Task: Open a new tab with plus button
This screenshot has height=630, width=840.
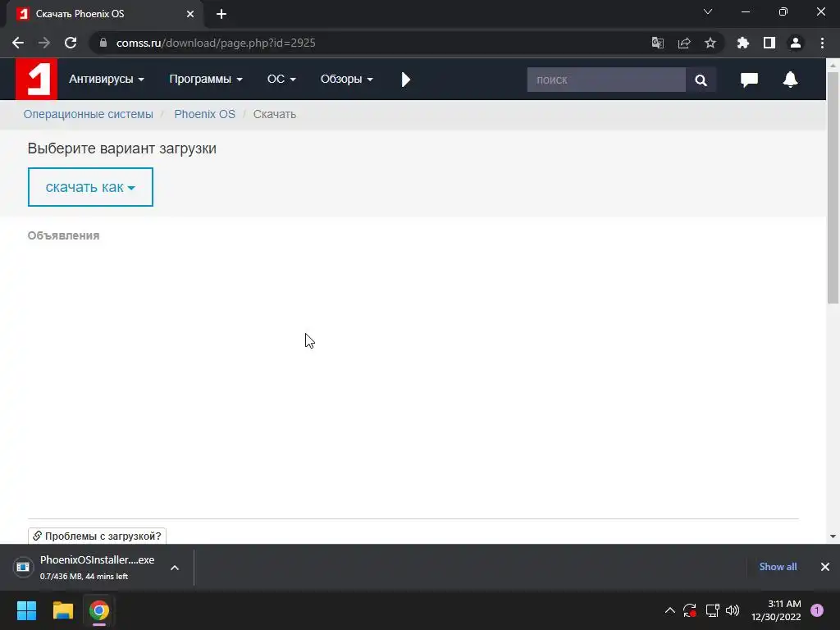Action: (221, 14)
